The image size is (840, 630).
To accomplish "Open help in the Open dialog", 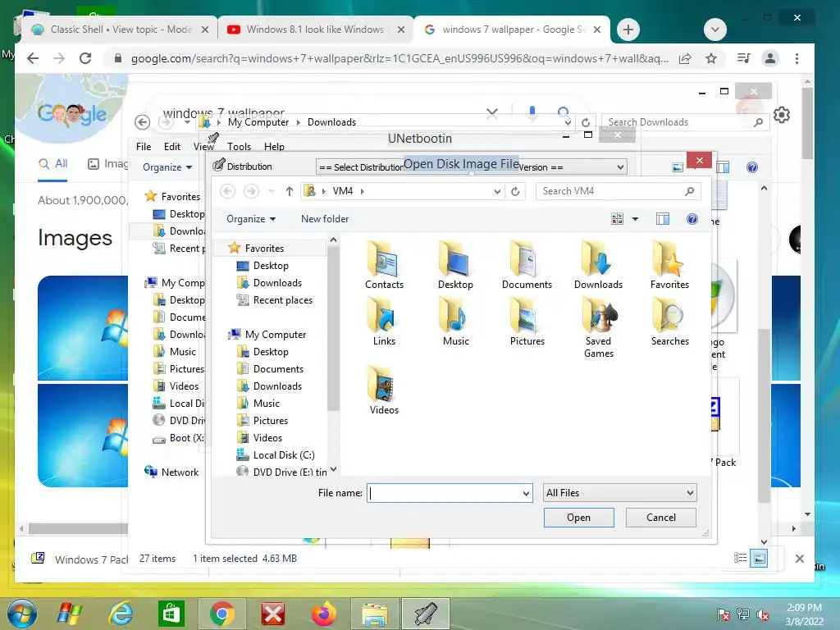I will (692, 218).
